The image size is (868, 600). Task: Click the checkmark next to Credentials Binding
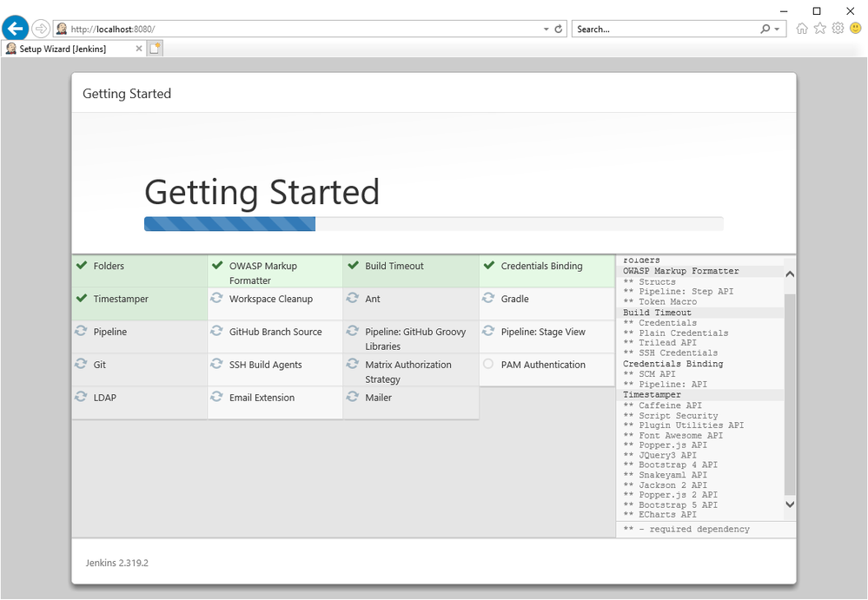(489, 266)
